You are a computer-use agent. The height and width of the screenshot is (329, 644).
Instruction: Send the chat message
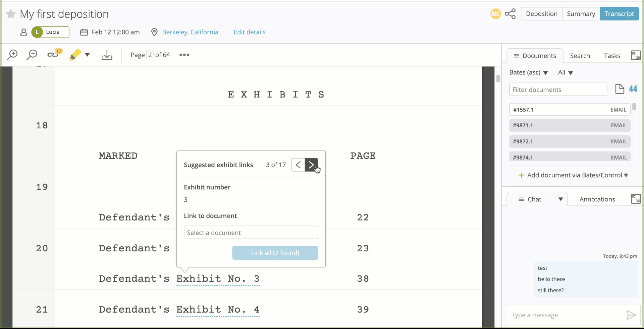pyautogui.click(x=631, y=315)
